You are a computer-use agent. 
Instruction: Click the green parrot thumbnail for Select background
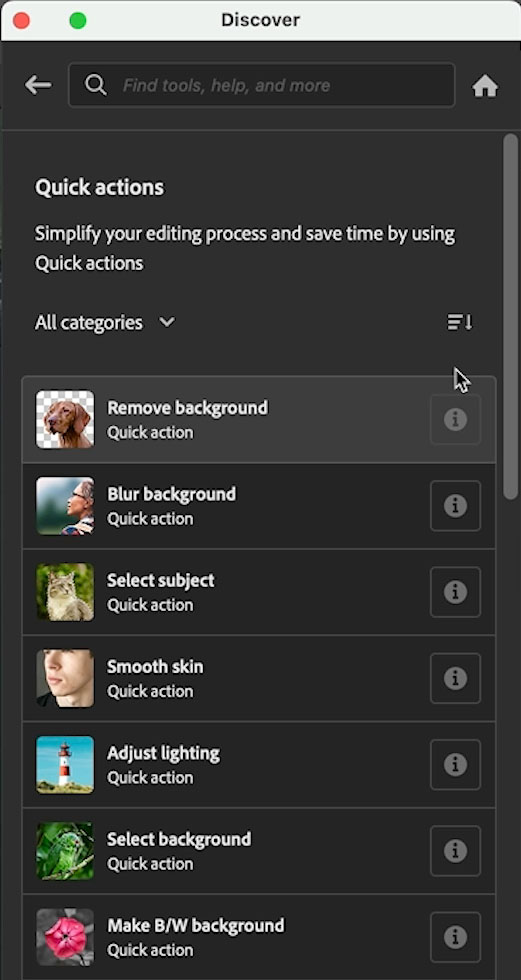click(x=65, y=851)
